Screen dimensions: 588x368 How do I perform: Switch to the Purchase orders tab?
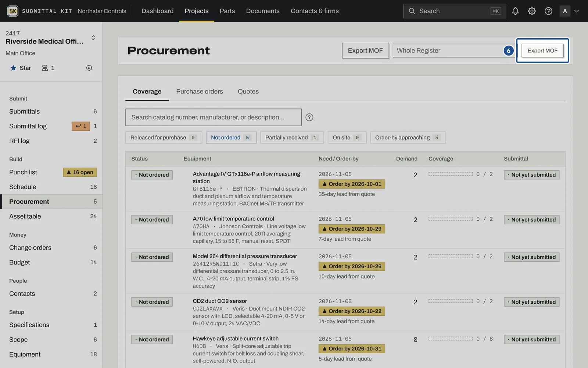point(200,92)
